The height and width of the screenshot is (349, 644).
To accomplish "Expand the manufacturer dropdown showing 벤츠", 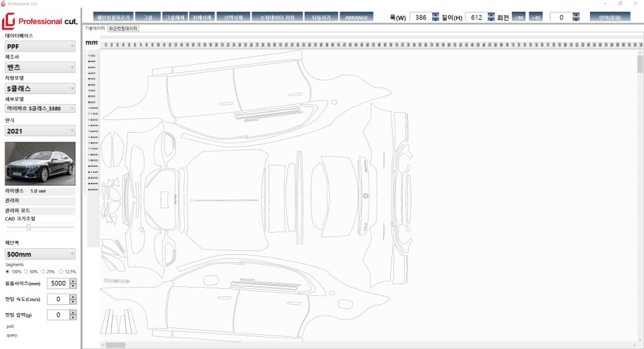I will pyautogui.click(x=40, y=67).
